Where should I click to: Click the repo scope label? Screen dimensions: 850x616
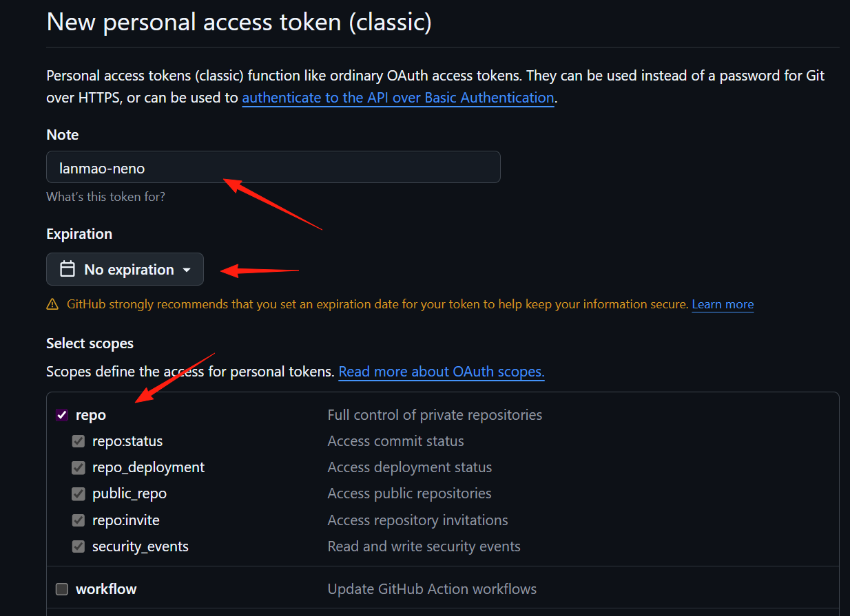(91, 415)
